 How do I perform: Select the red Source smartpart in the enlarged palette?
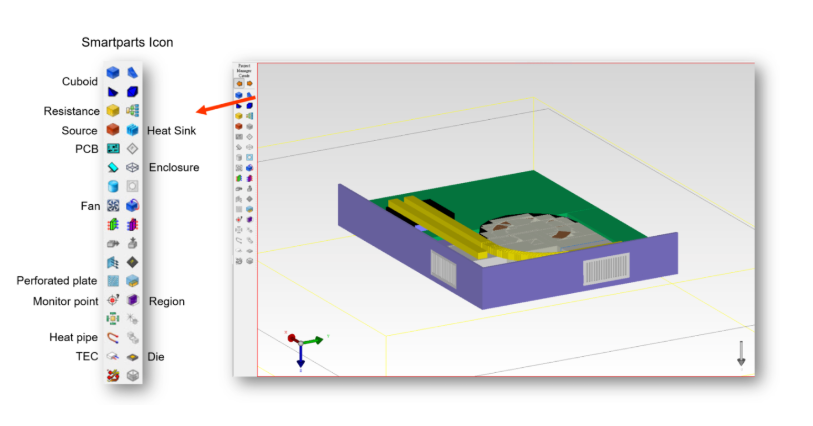[113, 129]
